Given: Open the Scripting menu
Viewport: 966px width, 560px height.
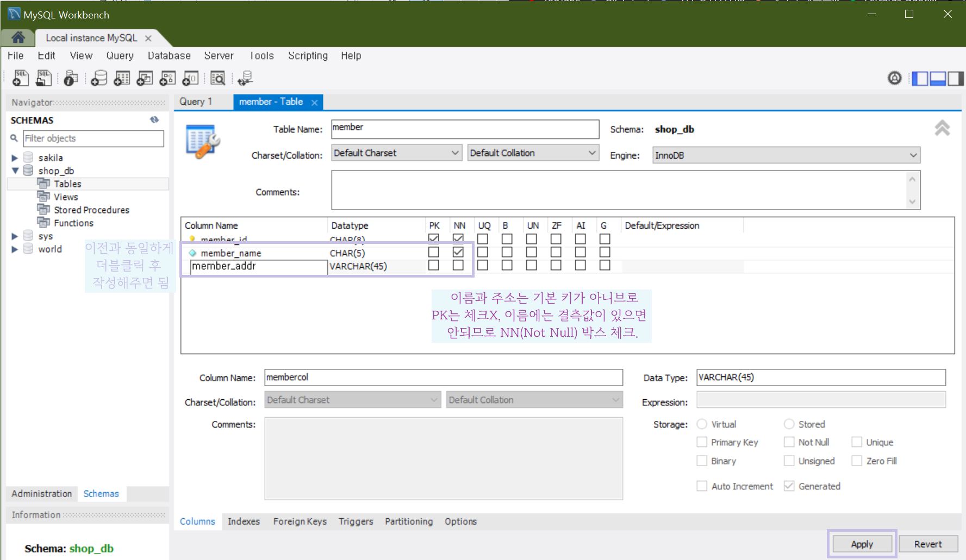Looking at the screenshot, I should (x=308, y=55).
